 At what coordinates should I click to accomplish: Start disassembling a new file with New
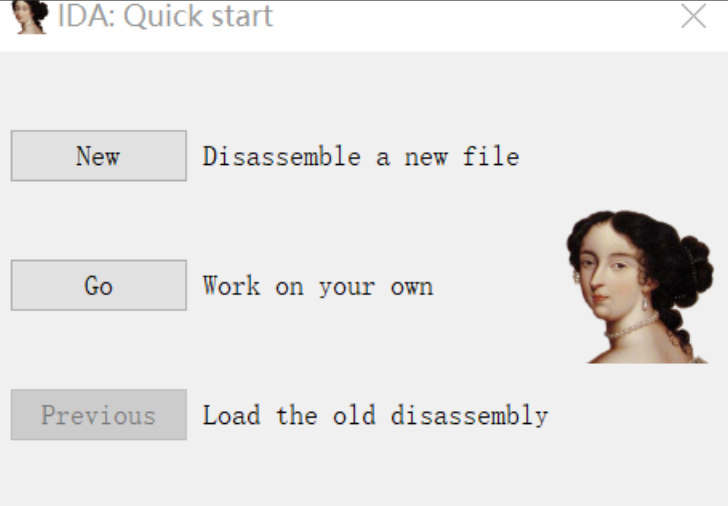tap(99, 156)
